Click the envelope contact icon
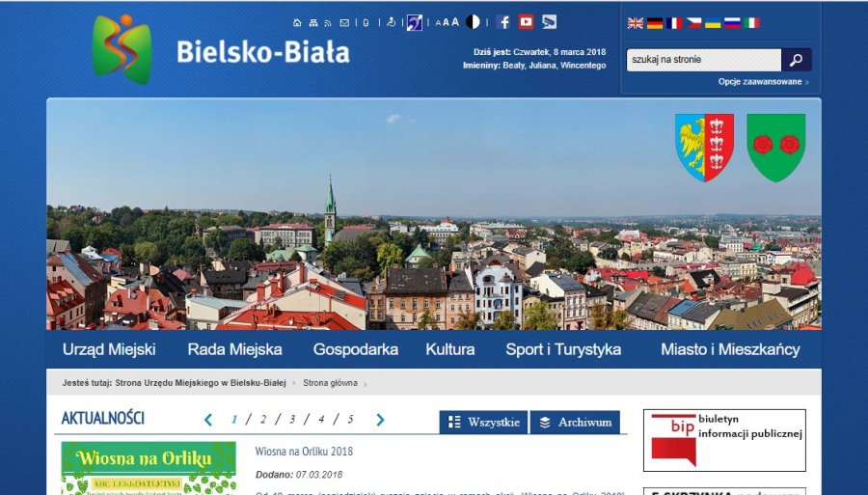The height and width of the screenshot is (495, 868). [344, 23]
